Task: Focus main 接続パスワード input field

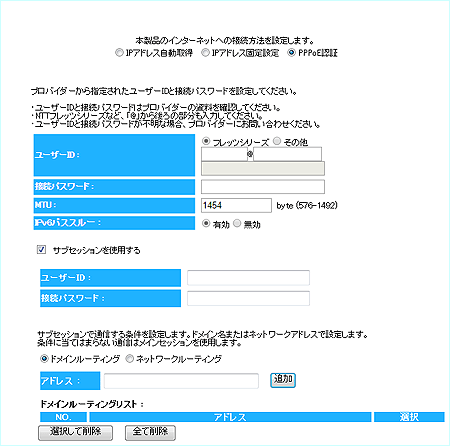Action: 263,187
